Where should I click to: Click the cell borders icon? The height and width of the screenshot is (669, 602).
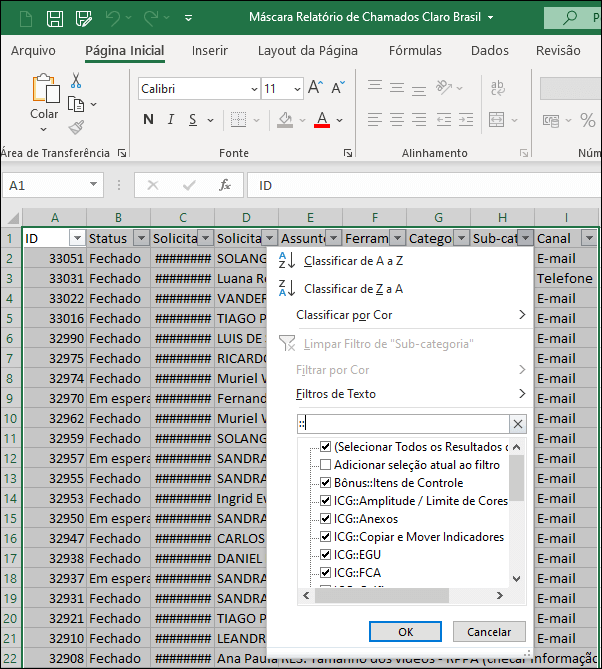coord(238,119)
